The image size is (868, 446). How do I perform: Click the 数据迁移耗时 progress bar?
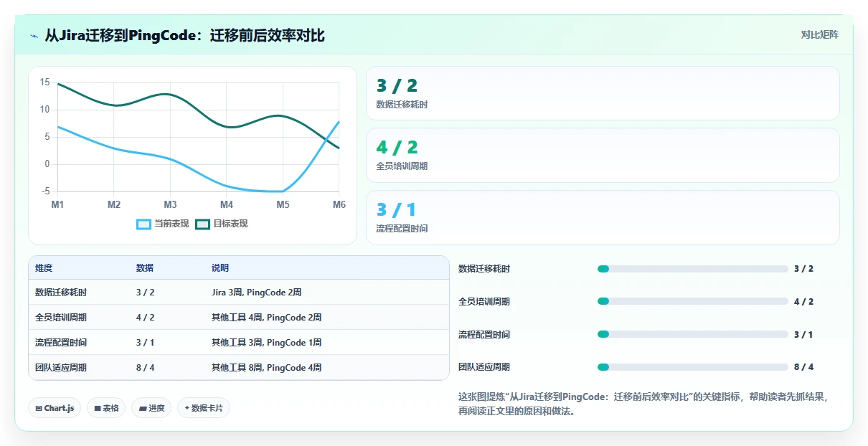click(692, 269)
